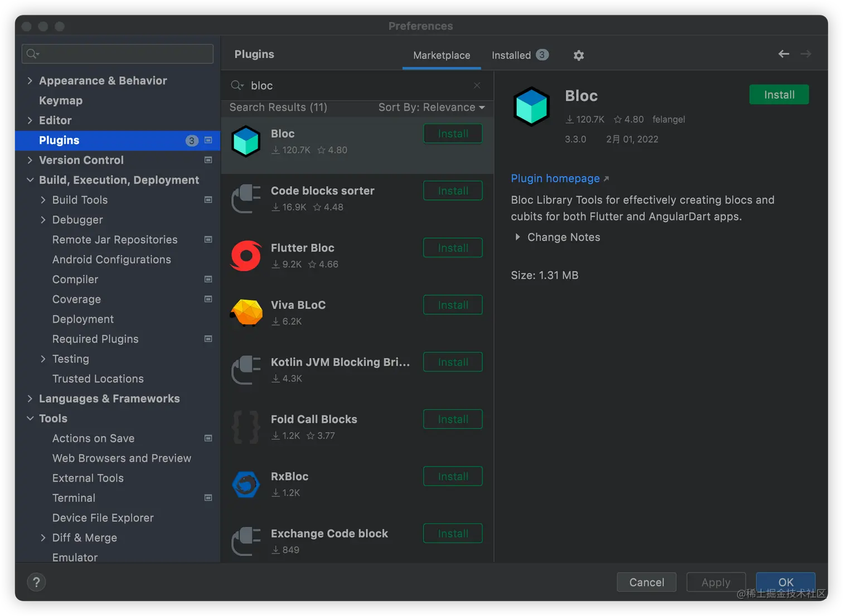
Task: Focus the settings search field
Action: tap(118, 54)
